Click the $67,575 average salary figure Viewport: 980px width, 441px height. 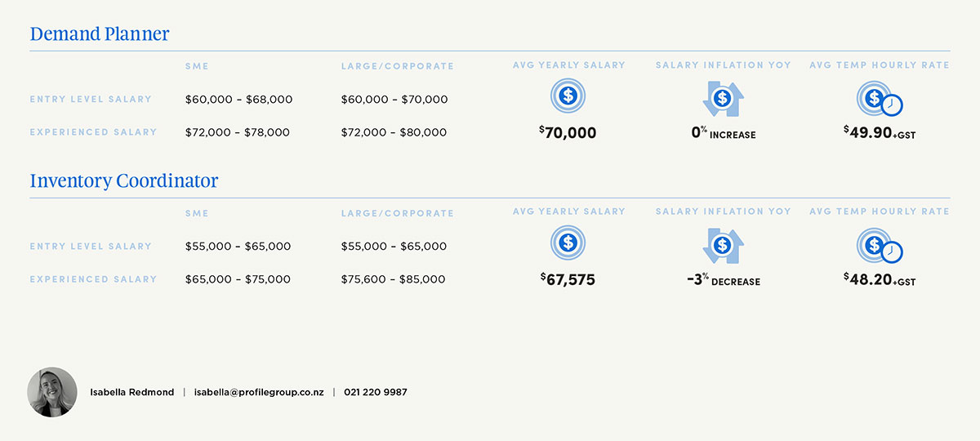[568, 280]
